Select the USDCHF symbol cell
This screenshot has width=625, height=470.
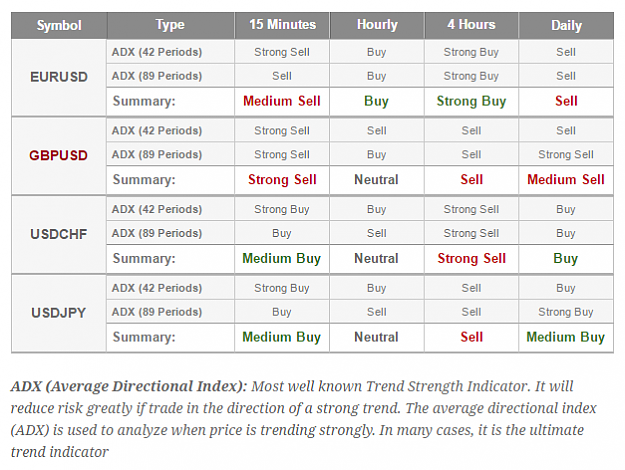[59, 234]
